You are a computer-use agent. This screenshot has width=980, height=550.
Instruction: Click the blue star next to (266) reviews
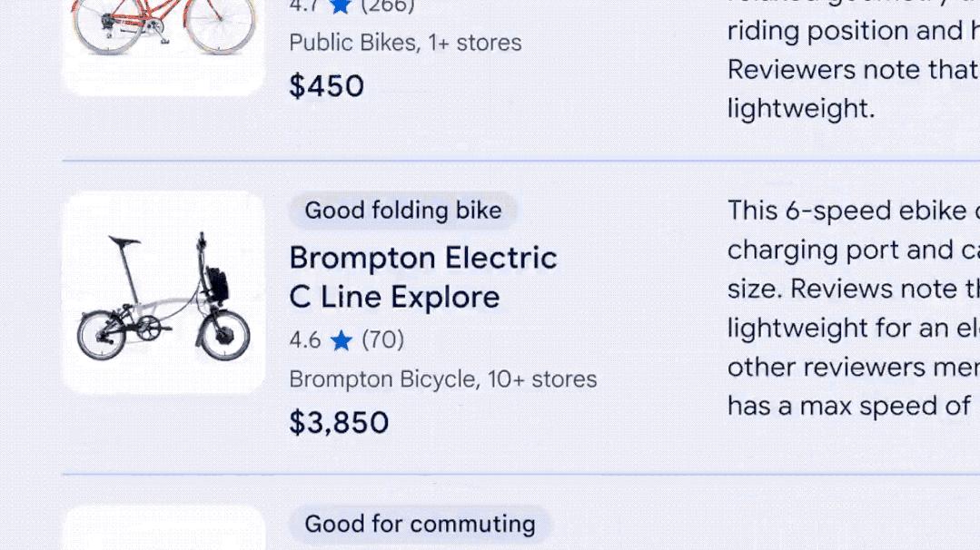[342, 6]
